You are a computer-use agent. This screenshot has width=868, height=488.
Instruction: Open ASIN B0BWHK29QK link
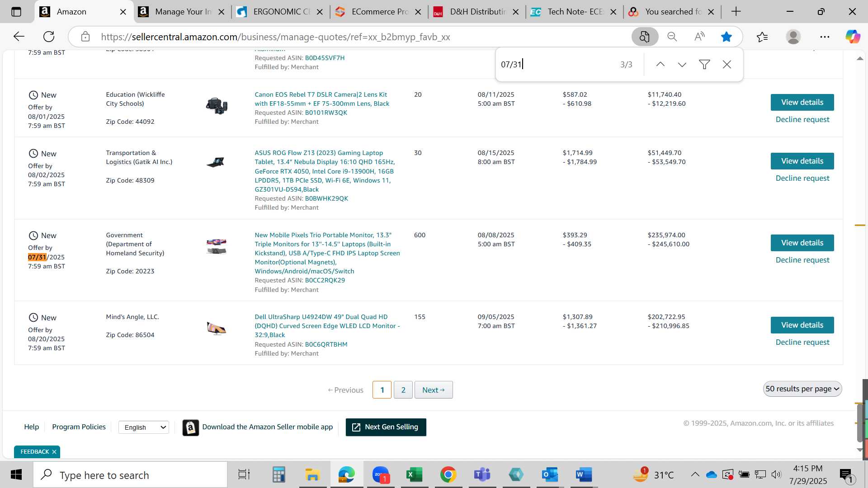point(326,198)
